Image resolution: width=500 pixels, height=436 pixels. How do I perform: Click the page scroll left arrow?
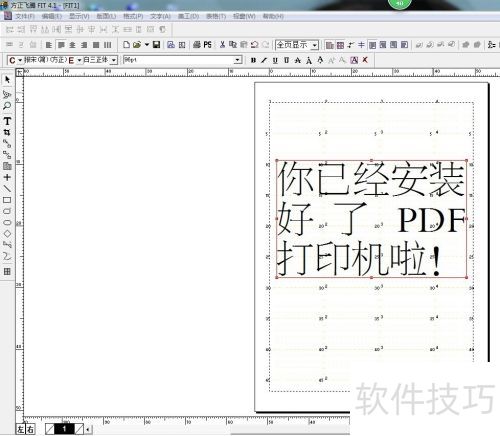click(88, 429)
